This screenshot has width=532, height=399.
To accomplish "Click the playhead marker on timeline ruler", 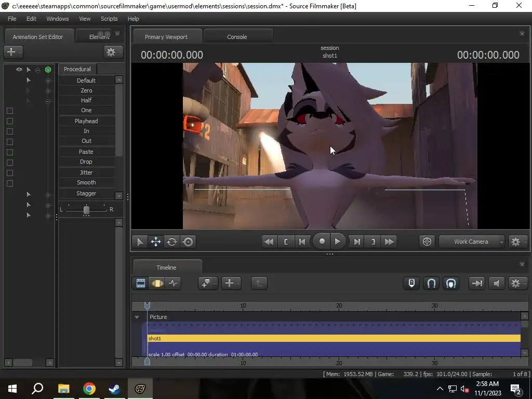I will coord(147,305).
